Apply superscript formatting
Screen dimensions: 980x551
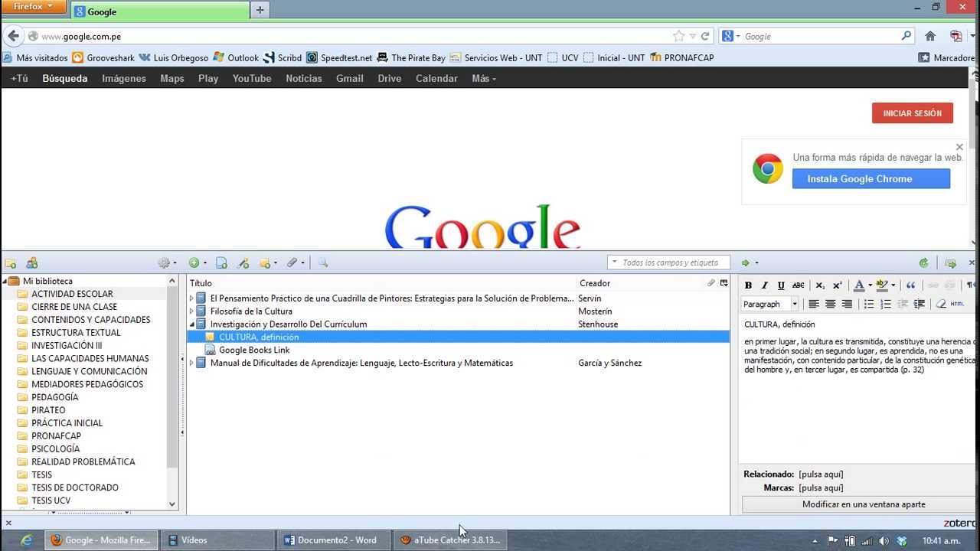coord(837,285)
